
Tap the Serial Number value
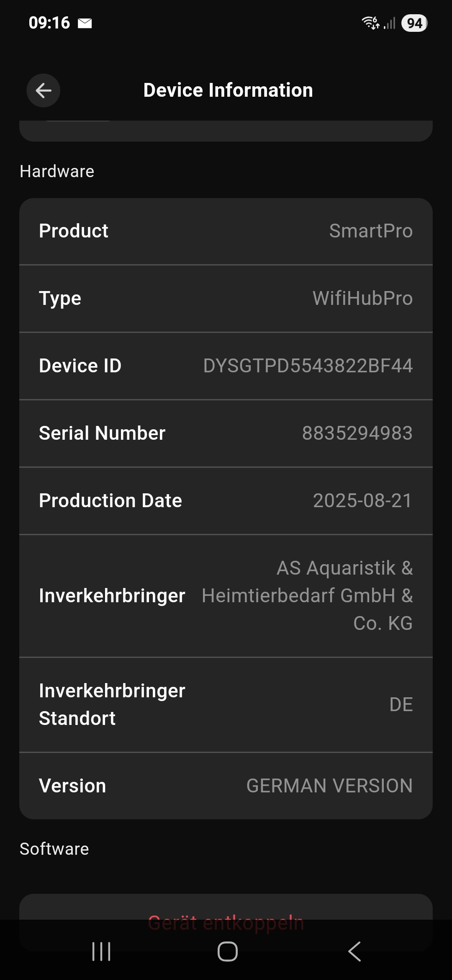[x=357, y=433]
